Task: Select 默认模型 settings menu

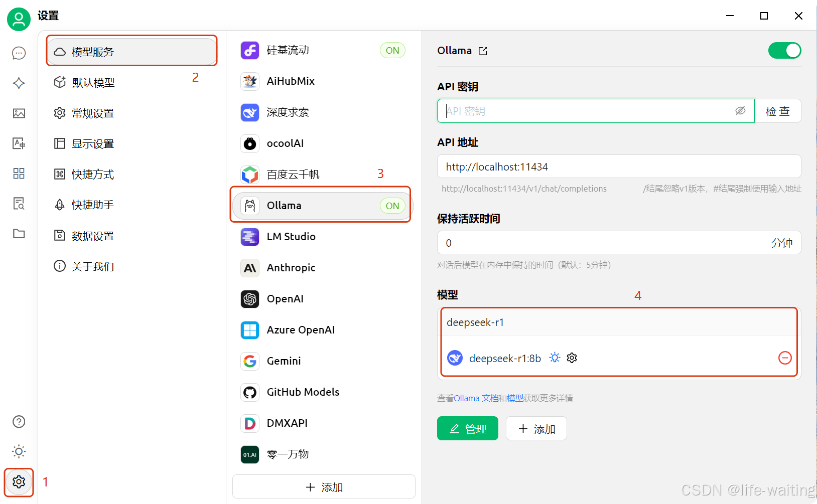Action: point(132,83)
